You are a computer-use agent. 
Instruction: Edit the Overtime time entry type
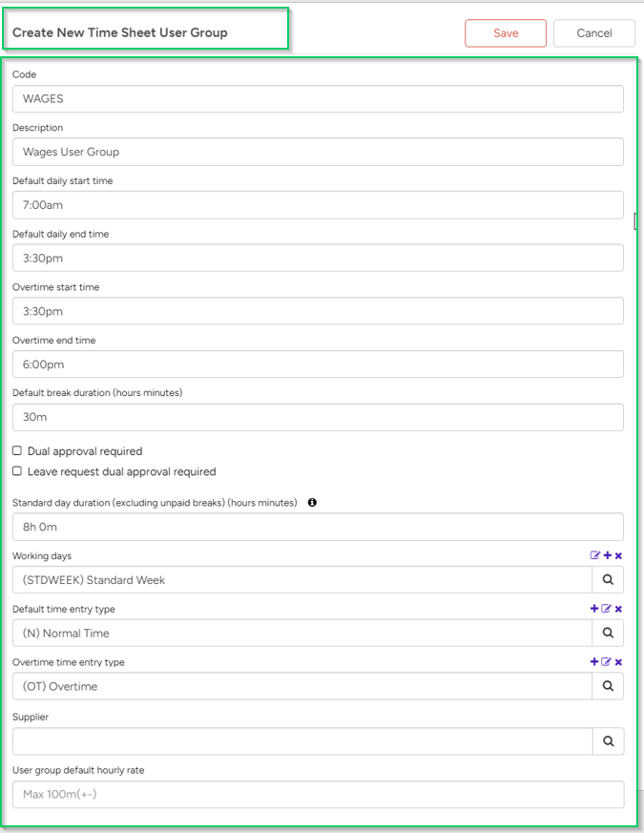(606, 661)
